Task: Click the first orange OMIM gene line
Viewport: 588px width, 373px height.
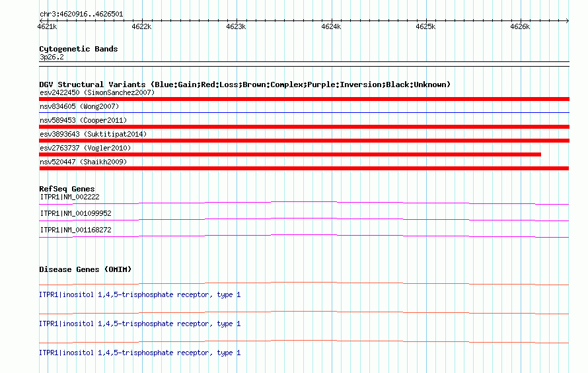Action: click(304, 283)
